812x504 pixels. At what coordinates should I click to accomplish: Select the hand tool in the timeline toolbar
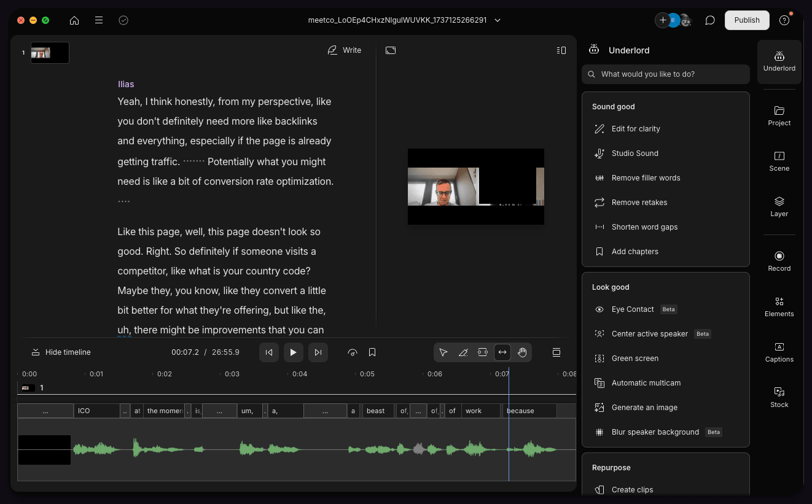(x=522, y=352)
